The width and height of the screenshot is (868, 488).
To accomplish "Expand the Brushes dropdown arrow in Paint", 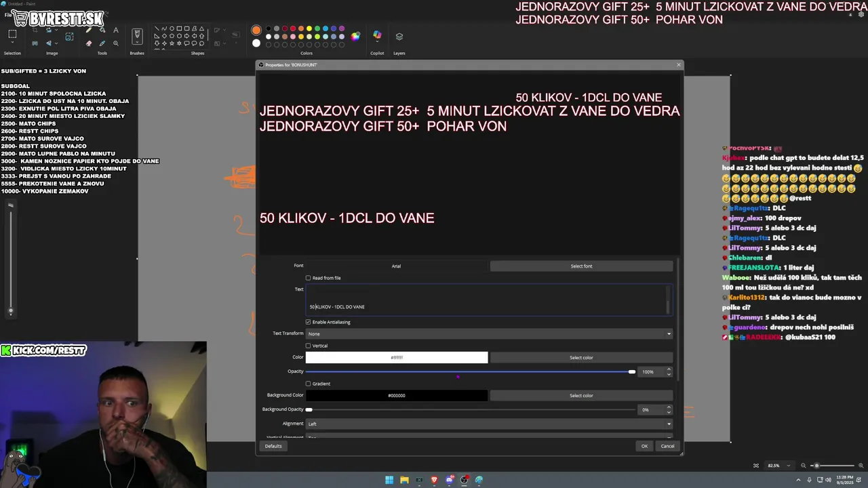I will tap(137, 42).
